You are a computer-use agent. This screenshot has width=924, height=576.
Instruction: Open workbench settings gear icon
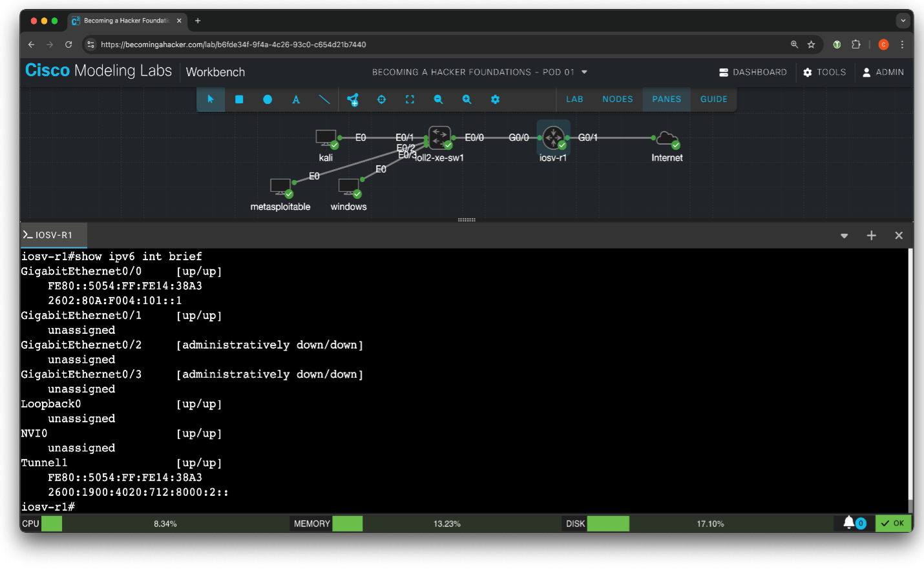tap(495, 99)
